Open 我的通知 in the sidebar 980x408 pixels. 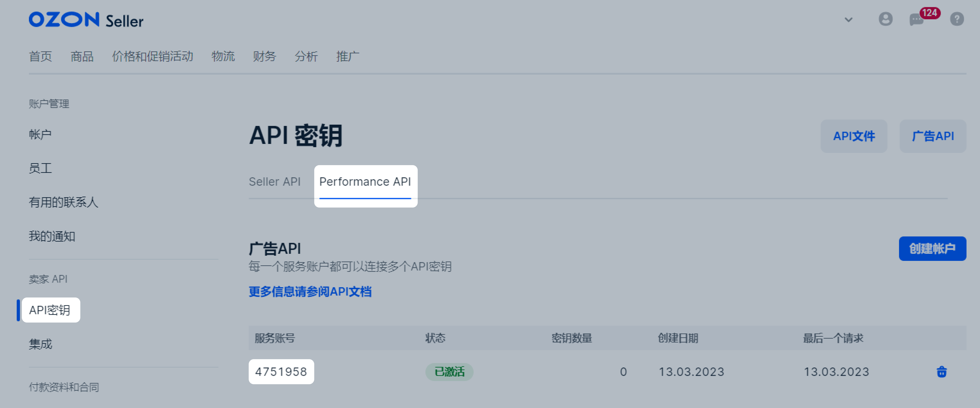coord(52,236)
